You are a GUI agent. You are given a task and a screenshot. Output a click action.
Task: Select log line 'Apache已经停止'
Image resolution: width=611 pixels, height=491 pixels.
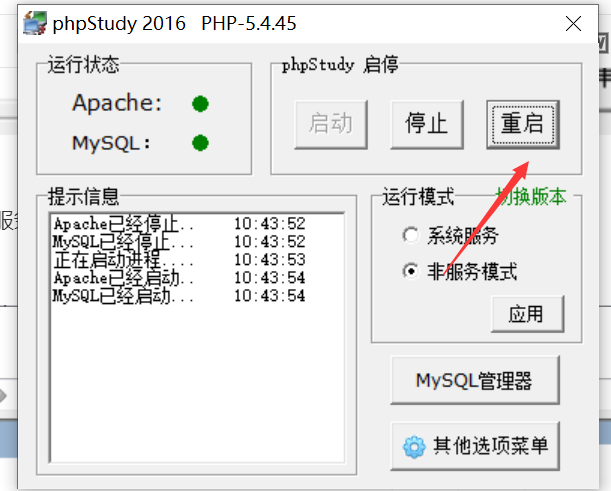[x=179, y=224]
